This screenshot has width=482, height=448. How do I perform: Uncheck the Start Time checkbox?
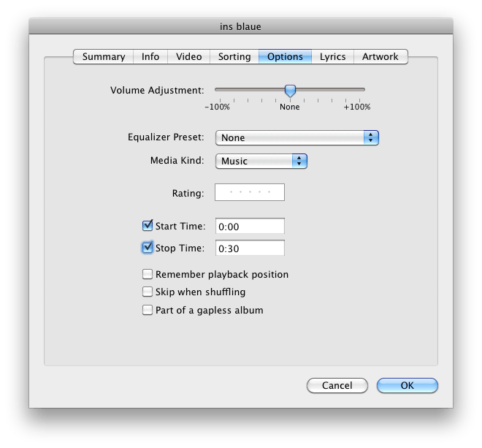tap(148, 226)
